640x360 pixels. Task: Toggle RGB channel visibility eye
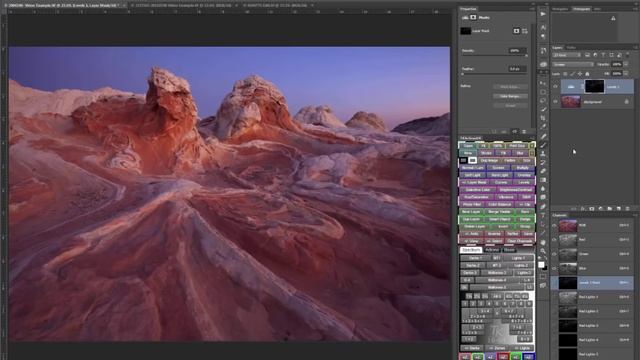click(554, 225)
